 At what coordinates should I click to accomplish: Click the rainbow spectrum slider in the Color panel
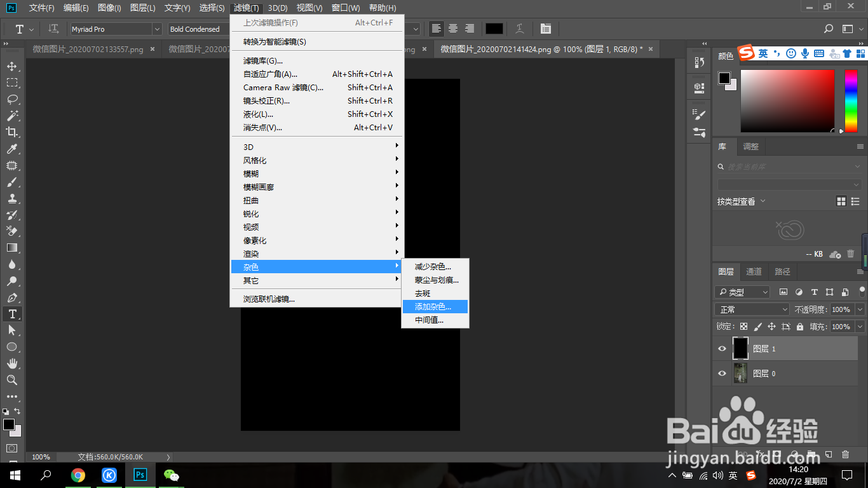click(x=850, y=102)
